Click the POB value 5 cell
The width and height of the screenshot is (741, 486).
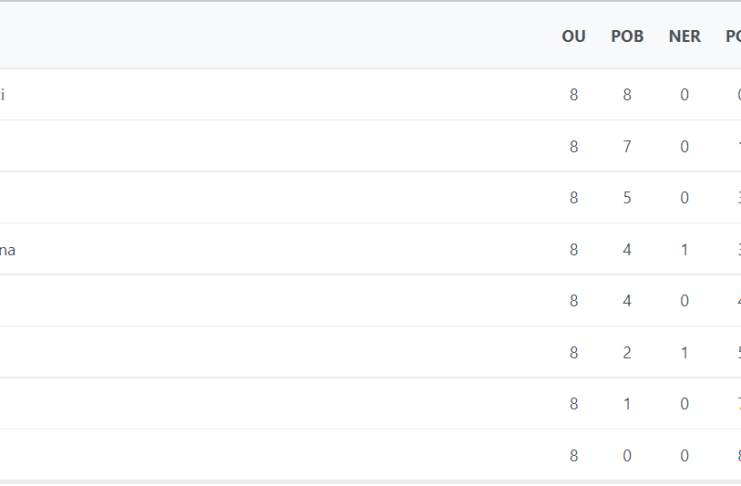(x=627, y=198)
